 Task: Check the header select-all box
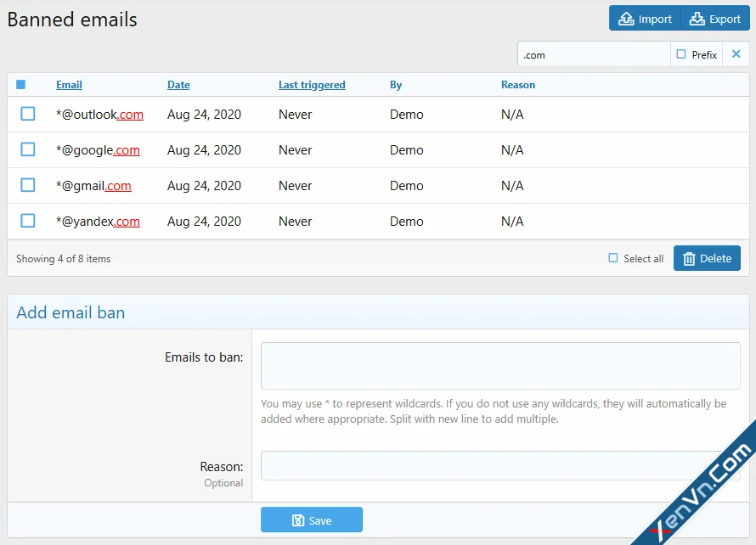20,84
